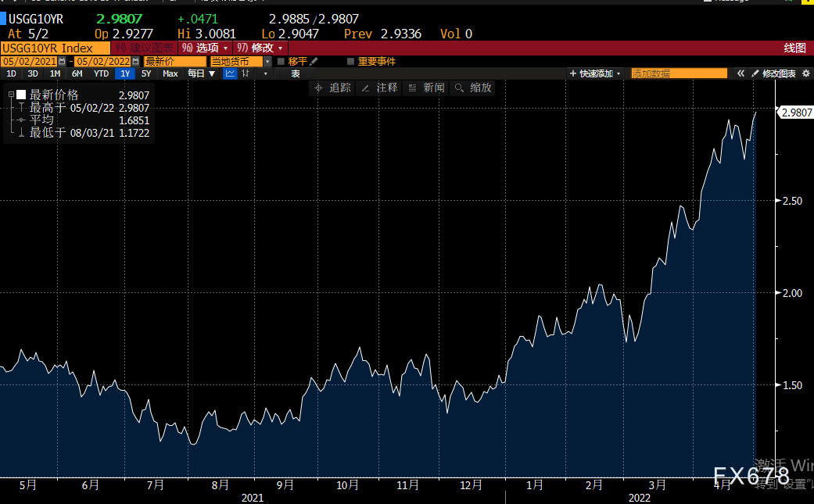The width and height of the screenshot is (814, 504).
Task: Open the 表 table view button
Action: coord(296,73)
